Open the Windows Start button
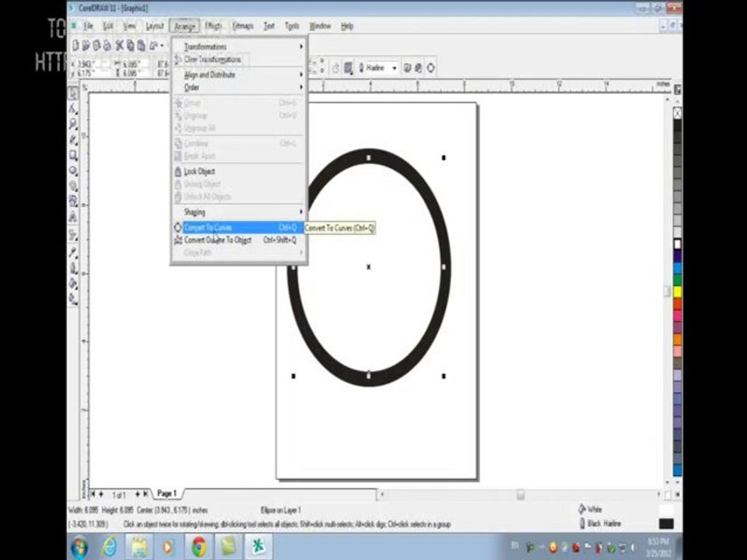The height and width of the screenshot is (560, 747). click(79, 547)
